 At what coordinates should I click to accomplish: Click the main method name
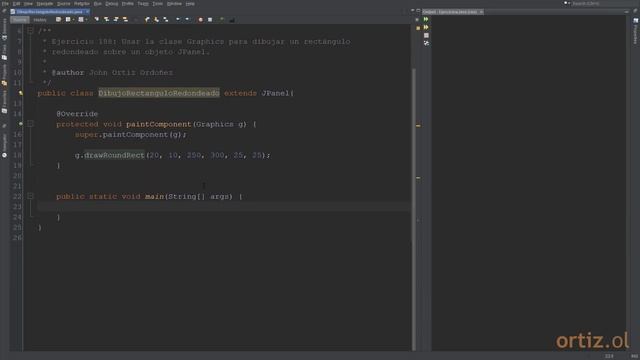click(154, 196)
